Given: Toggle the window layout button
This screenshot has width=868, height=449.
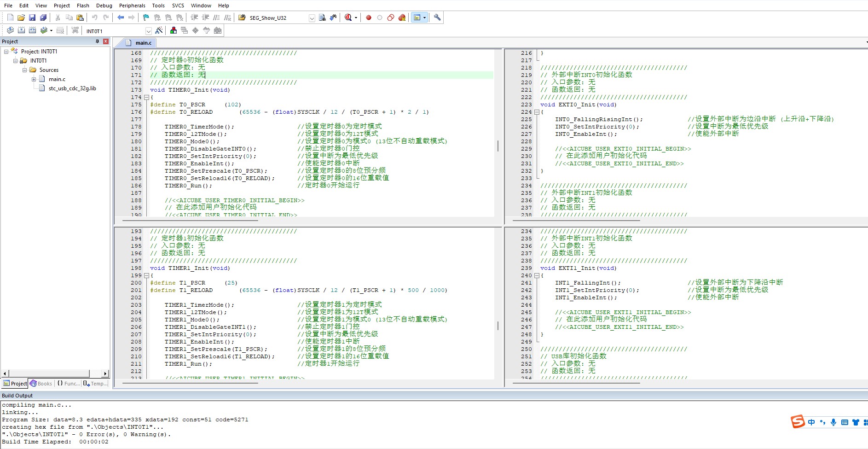Looking at the screenshot, I should pos(417,17).
